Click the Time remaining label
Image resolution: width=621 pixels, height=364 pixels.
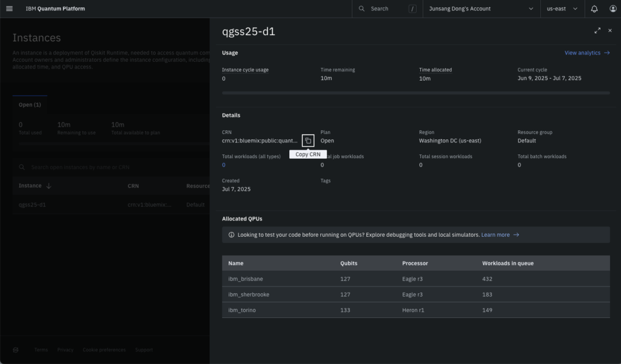coord(337,70)
